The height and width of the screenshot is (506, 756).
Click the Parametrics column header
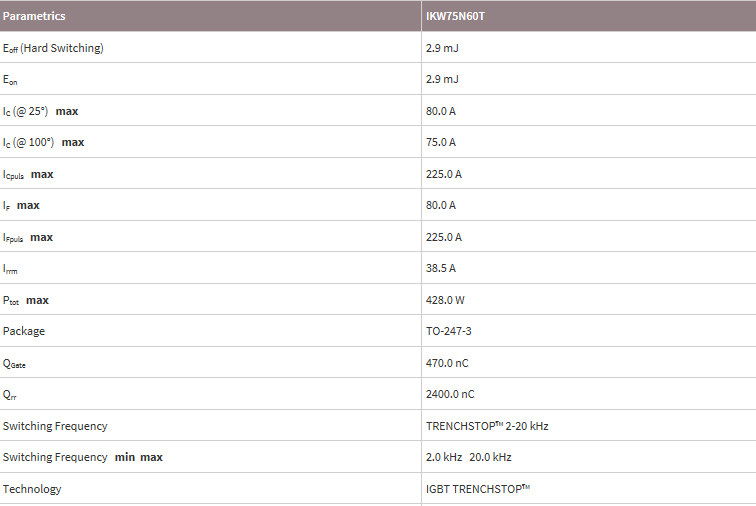coord(34,16)
